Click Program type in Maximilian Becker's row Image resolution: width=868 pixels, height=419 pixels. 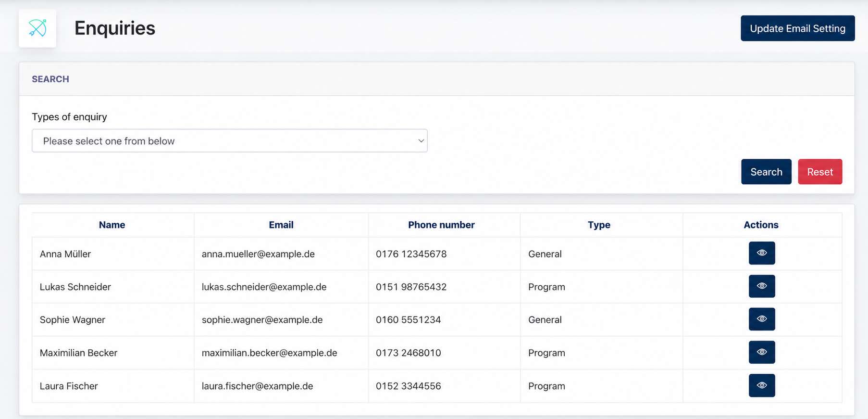coord(546,353)
